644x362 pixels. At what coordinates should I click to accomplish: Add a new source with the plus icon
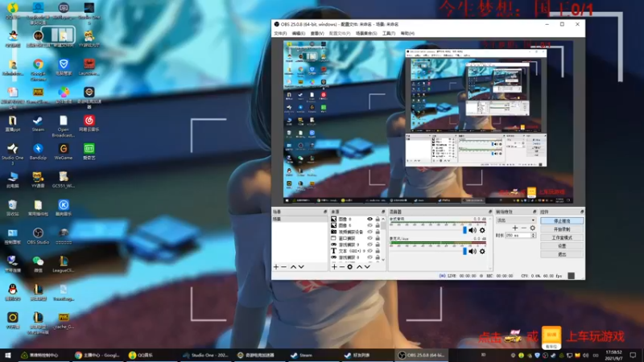click(x=334, y=267)
